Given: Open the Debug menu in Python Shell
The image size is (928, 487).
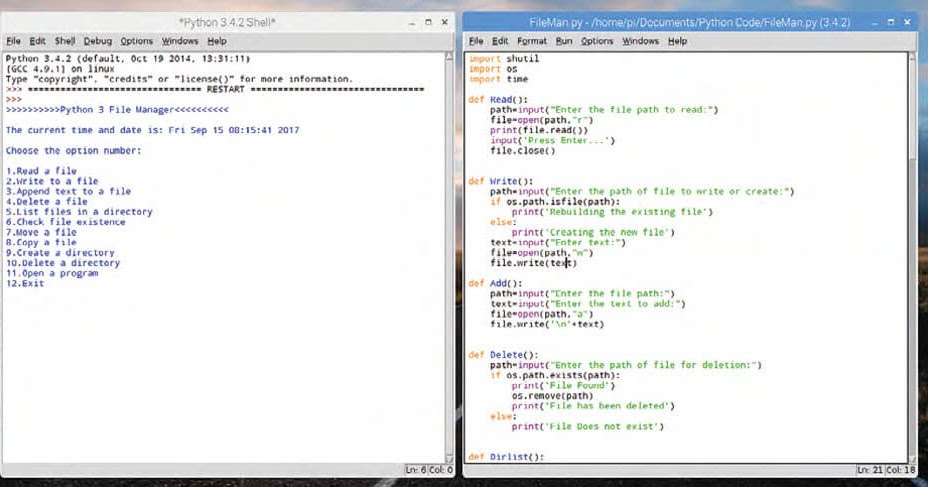Looking at the screenshot, I should (98, 41).
